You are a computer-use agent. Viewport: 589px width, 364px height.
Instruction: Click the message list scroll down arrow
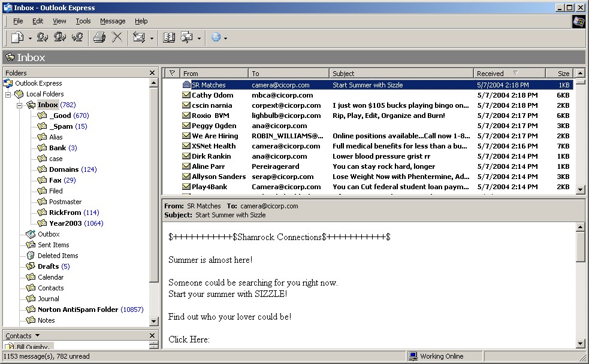click(x=581, y=190)
